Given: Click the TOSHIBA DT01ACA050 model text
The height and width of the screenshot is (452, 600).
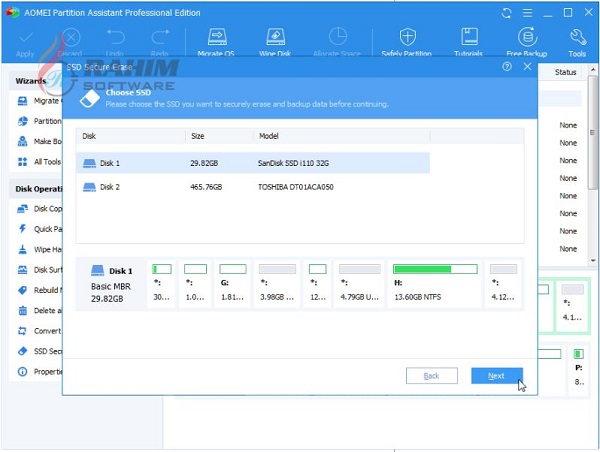Looking at the screenshot, I should 296,187.
